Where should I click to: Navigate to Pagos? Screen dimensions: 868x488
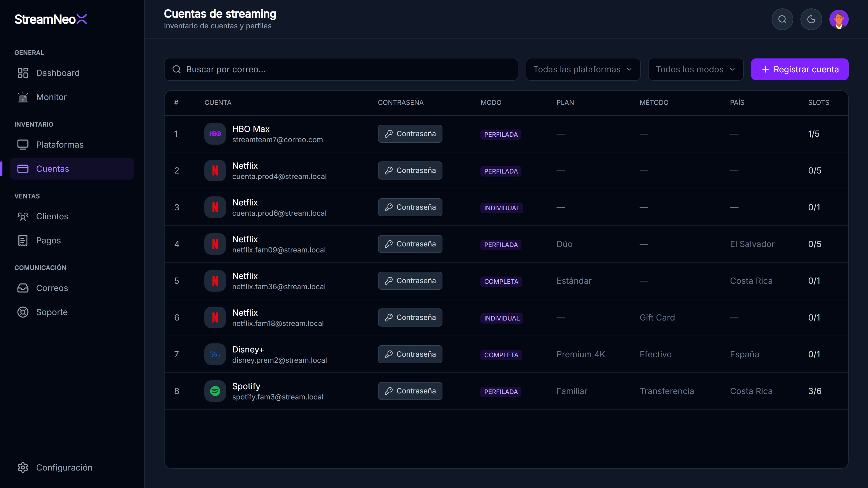pyautogui.click(x=72, y=240)
